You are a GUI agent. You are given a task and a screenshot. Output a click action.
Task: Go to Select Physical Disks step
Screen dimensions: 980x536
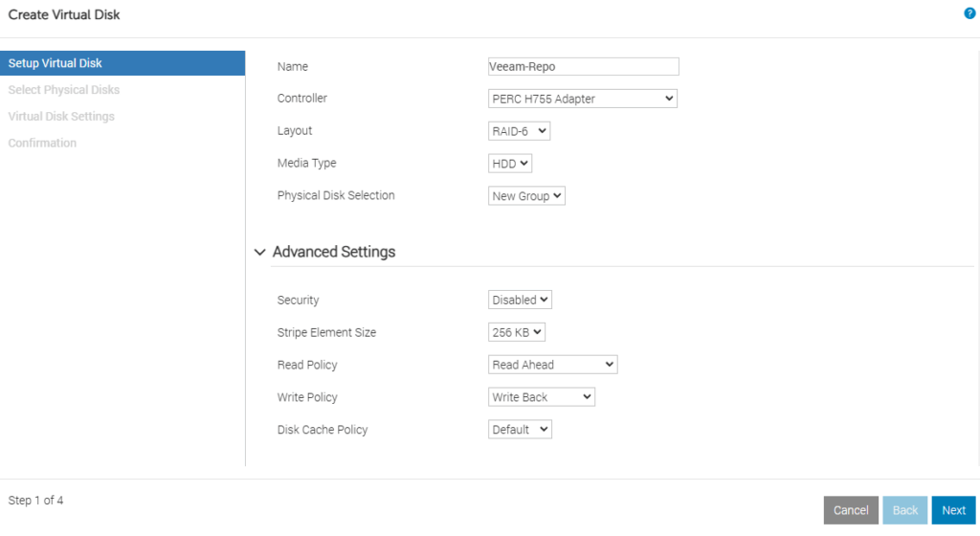tap(64, 90)
